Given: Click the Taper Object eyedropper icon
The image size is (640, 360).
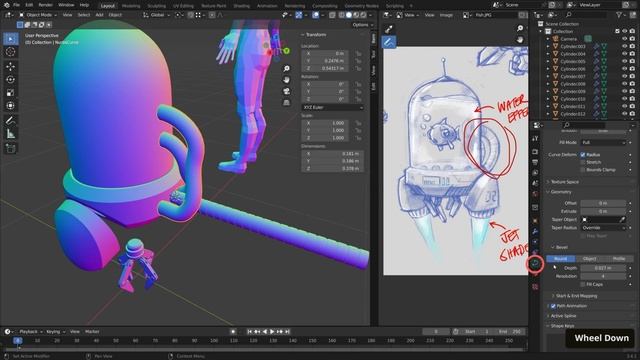Looking at the screenshot, I should [622, 220].
